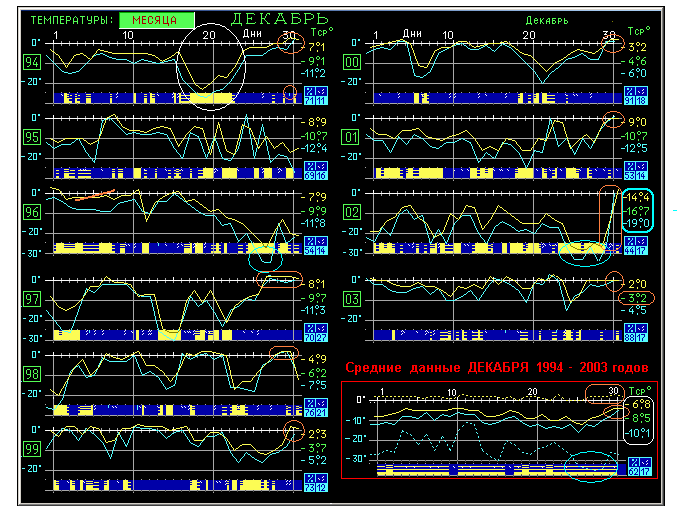The height and width of the screenshot is (516, 688).
Task: Choose the 02 year label box
Action: (352, 212)
